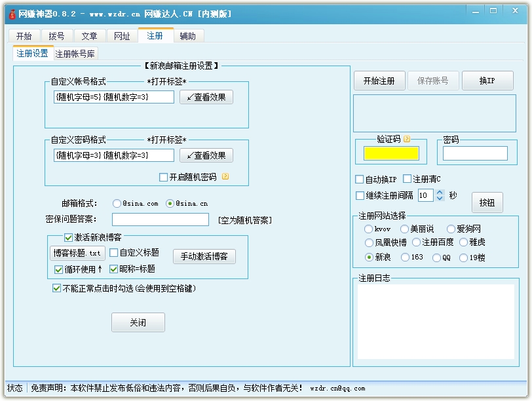Focus the 密保问题答案 input field
The height and width of the screenshot is (401, 532).
160,220
